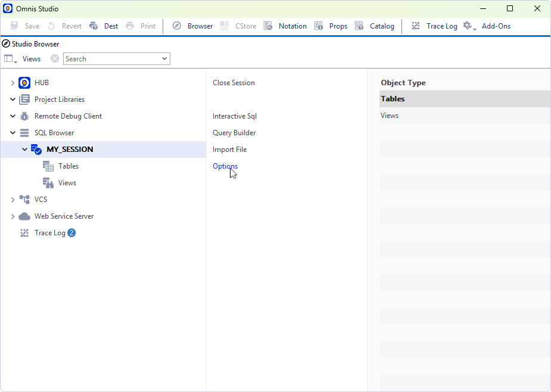Click the Catalog toolbar label

[382, 26]
